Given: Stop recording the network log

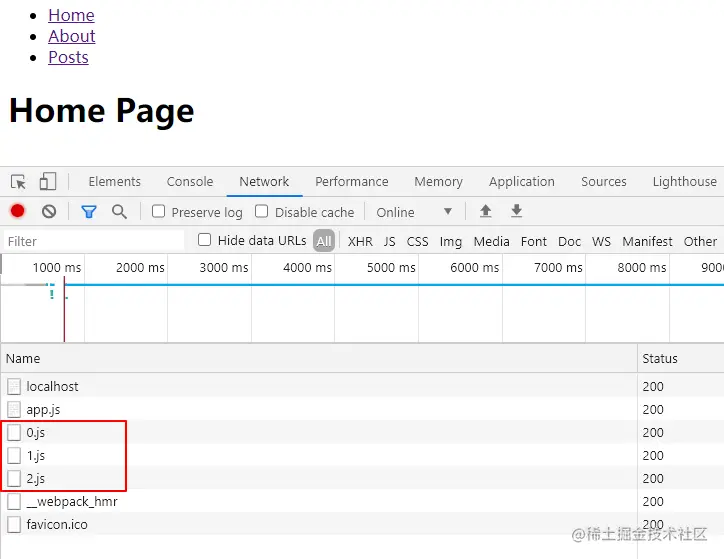Looking at the screenshot, I should click(x=18, y=211).
